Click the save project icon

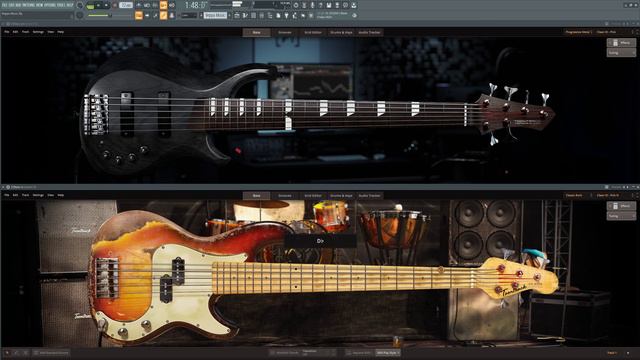pyautogui.click(x=329, y=5)
